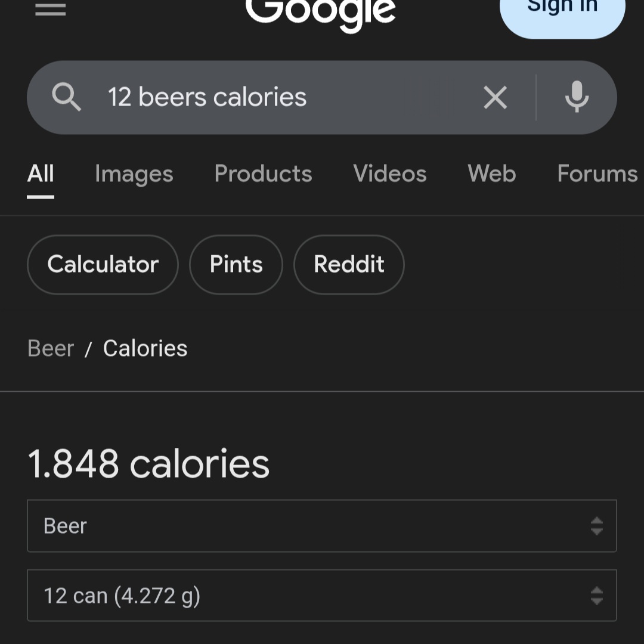Expand the '12 can (4.272 g)' serving dropdown
Viewport: 644px width, 644px height.
[322, 596]
